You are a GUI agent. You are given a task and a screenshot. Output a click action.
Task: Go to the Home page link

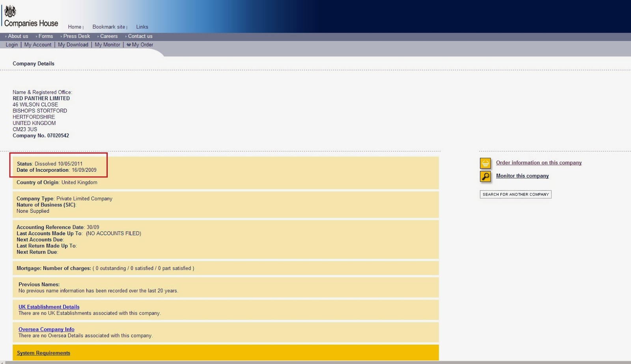(75, 27)
